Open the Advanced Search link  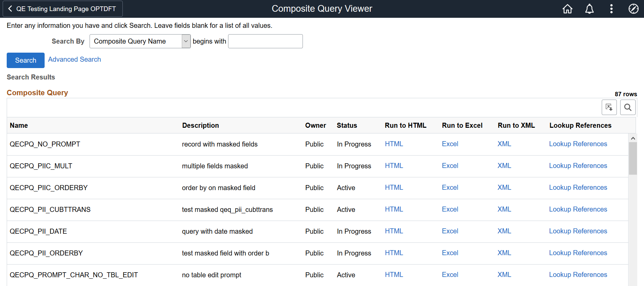[74, 59]
